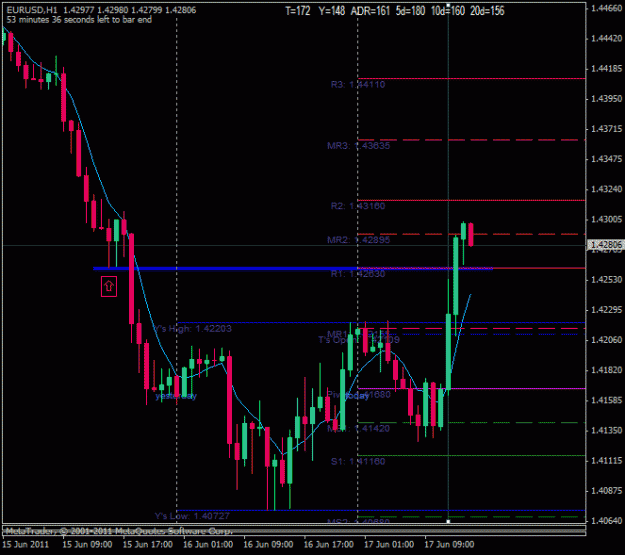625x555 pixels.
Task: Click the '17 Jun 09:00' time axis label
Action: tap(449, 544)
